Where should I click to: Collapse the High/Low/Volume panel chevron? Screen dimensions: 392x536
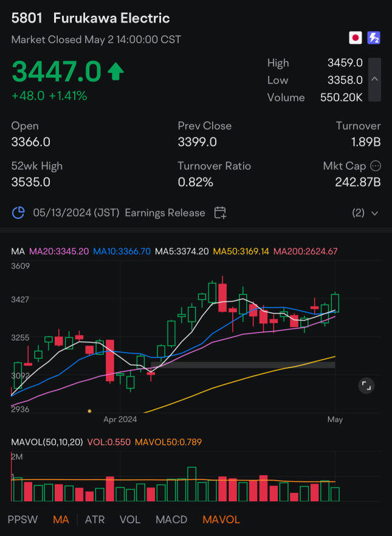click(374, 80)
